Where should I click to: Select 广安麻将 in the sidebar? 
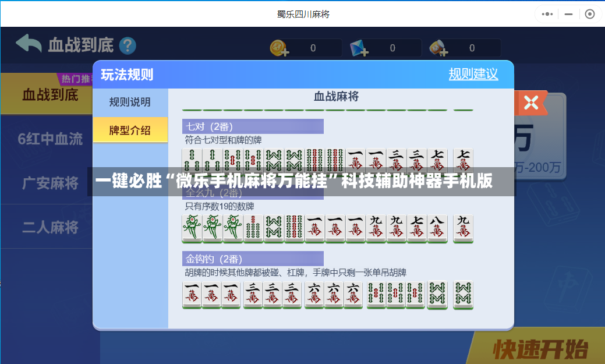(x=50, y=183)
